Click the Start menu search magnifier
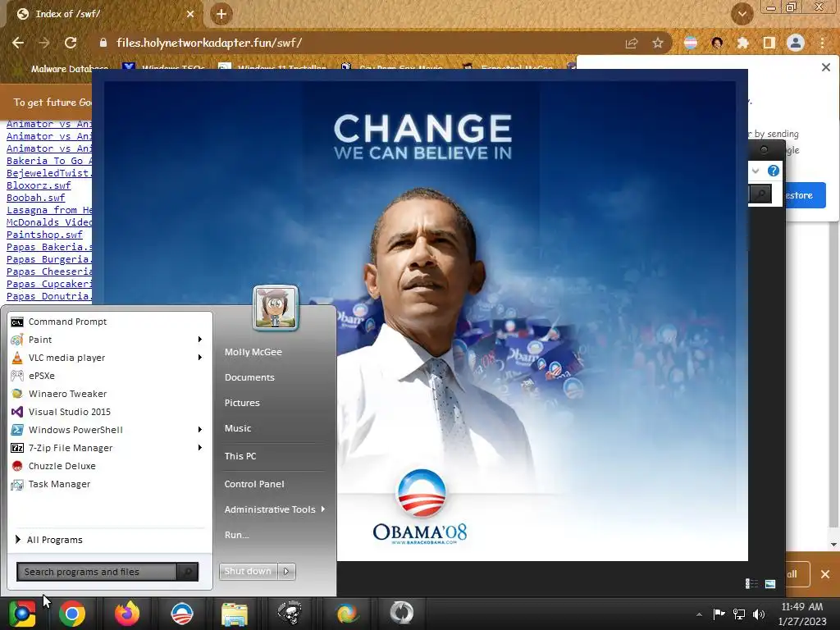The width and height of the screenshot is (840, 630). click(188, 572)
